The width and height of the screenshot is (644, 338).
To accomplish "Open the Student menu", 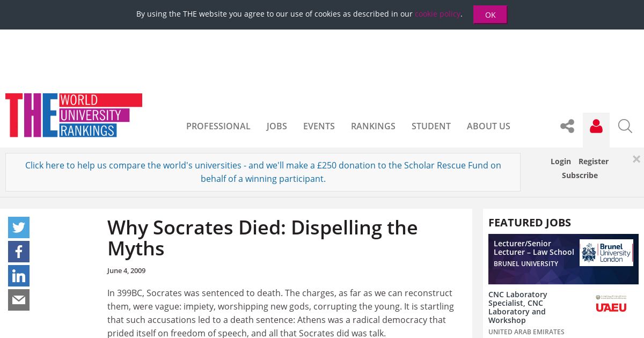I will pyautogui.click(x=431, y=126).
